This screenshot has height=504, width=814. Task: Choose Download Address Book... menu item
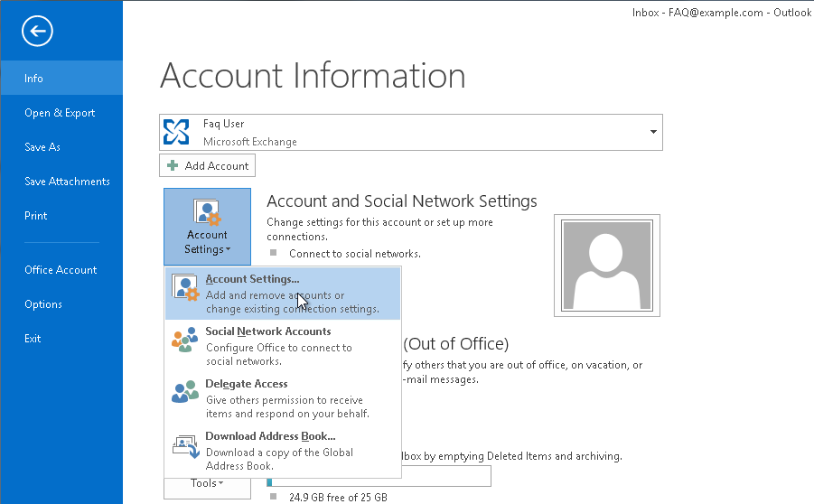[283, 451]
